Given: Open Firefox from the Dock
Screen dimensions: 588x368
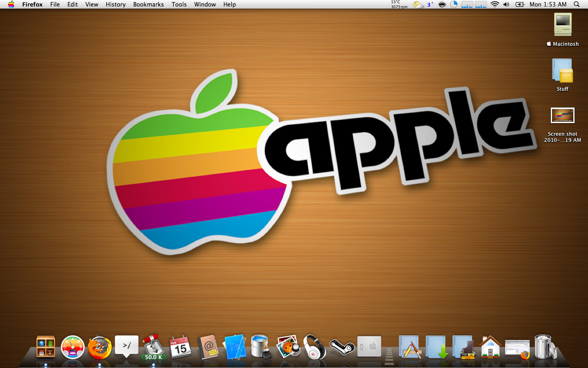Looking at the screenshot, I should pyautogui.click(x=100, y=347).
